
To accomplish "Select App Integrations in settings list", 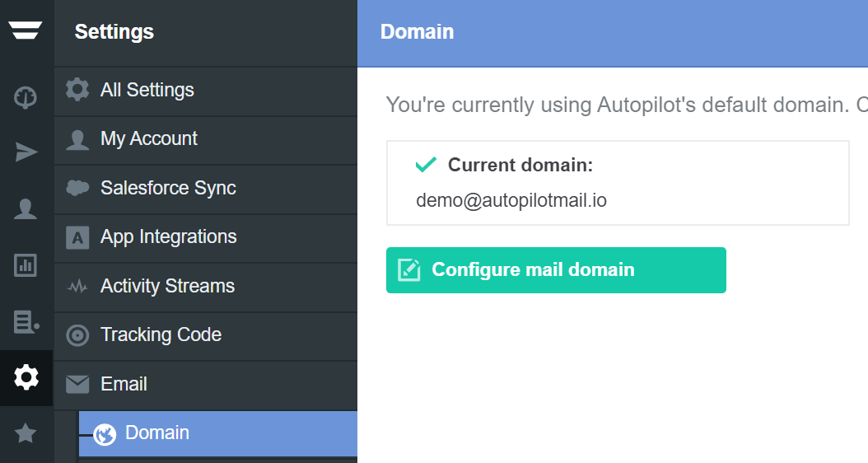I will [x=168, y=236].
